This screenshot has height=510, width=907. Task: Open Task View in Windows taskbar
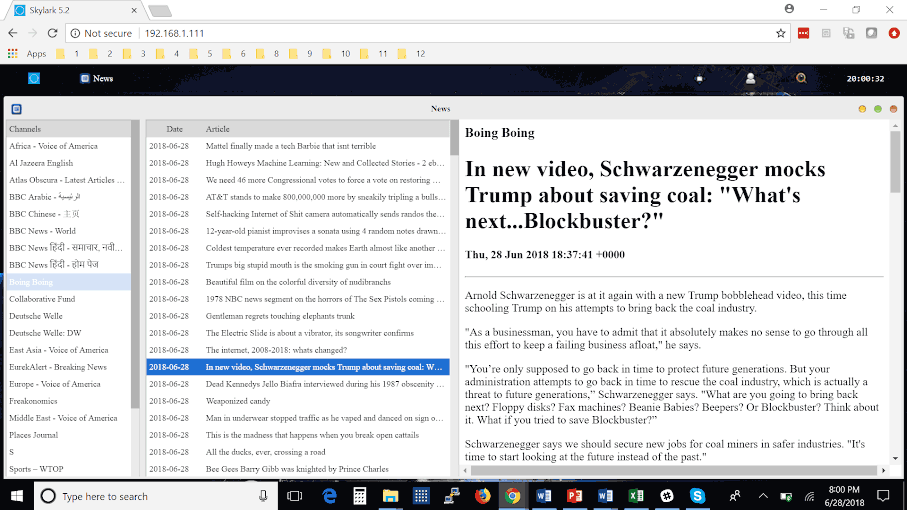coord(295,496)
